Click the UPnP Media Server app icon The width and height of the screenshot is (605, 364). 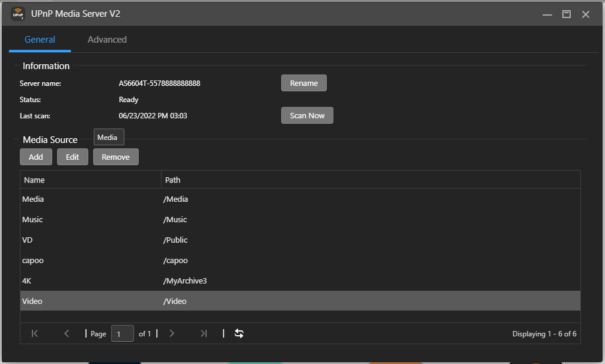click(x=18, y=14)
